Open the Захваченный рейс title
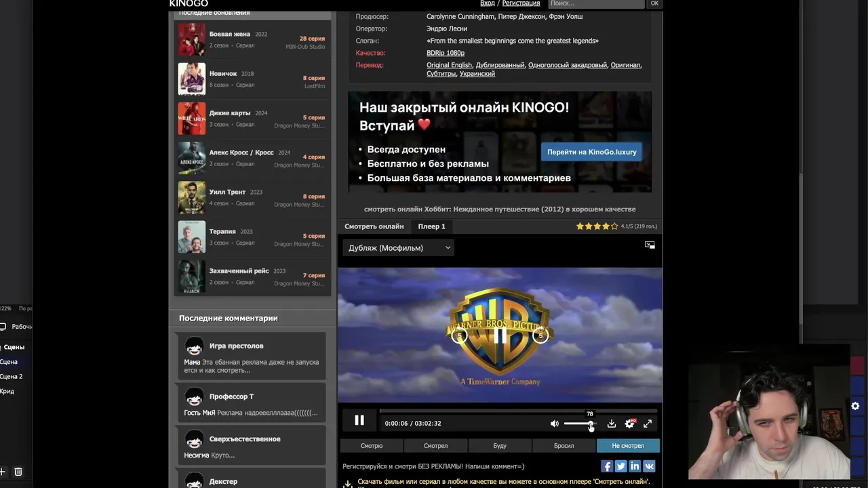 click(239, 271)
